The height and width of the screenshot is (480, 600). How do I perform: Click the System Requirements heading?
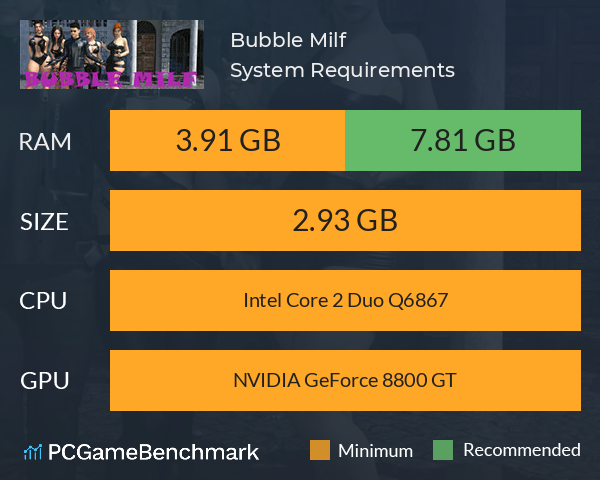(342, 71)
